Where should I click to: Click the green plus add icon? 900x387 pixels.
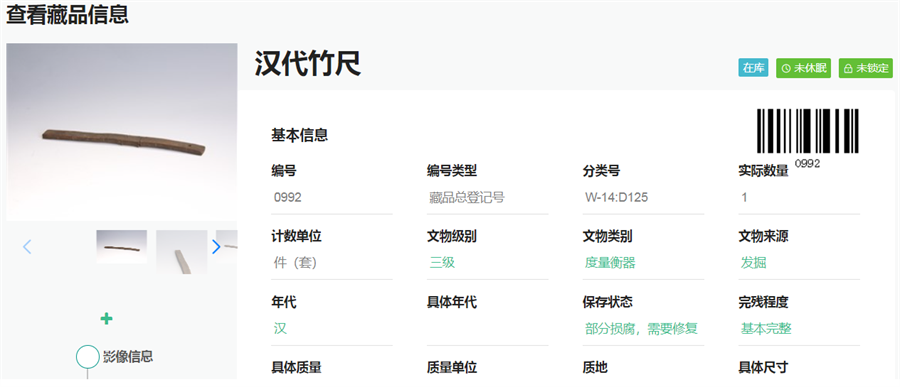(x=106, y=319)
